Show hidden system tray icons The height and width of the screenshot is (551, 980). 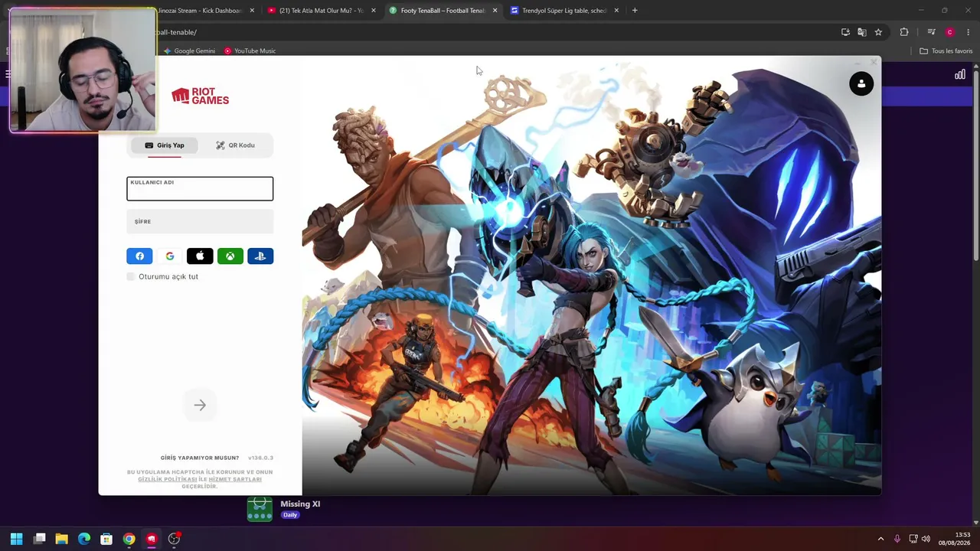click(880, 539)
